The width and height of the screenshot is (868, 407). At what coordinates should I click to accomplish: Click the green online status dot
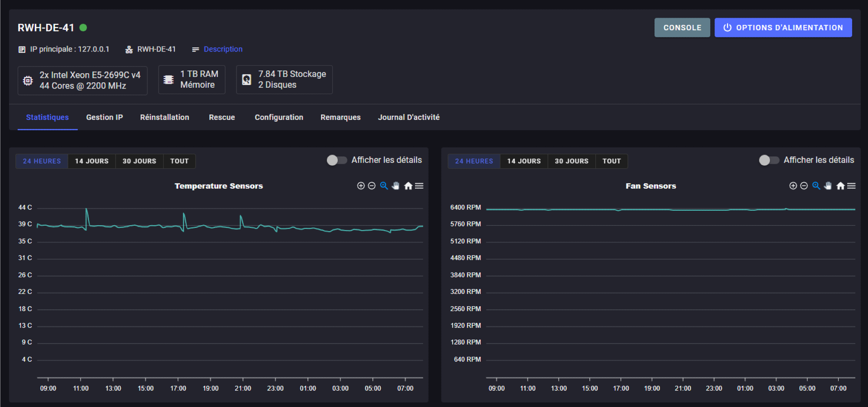pos(83,28)
